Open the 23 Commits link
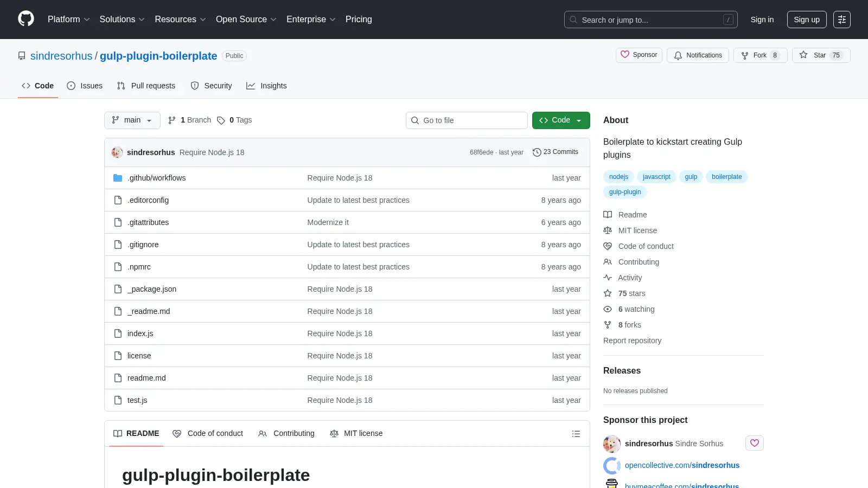The image size is (868, 488). pyautogui.click(x=556, y=152)
